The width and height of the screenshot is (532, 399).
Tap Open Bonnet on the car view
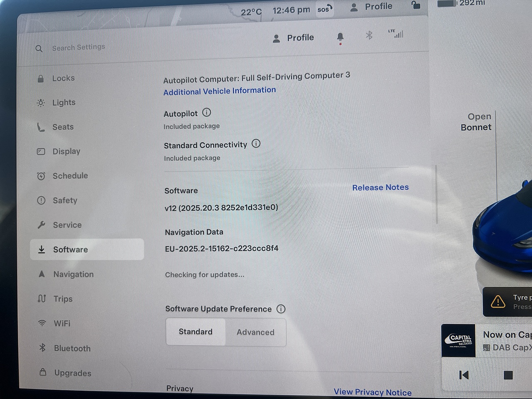[x=476, y=122]
